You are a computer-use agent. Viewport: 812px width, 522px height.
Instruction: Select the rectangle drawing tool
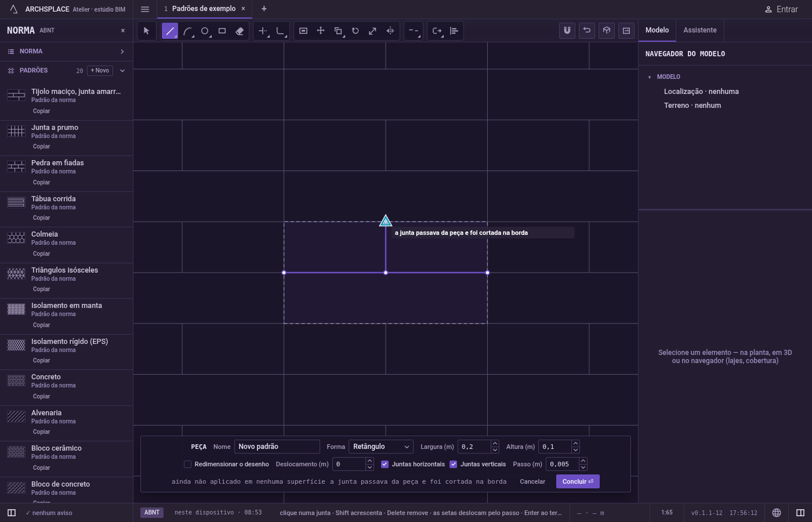pyautogui.click(x=222, y=31)
